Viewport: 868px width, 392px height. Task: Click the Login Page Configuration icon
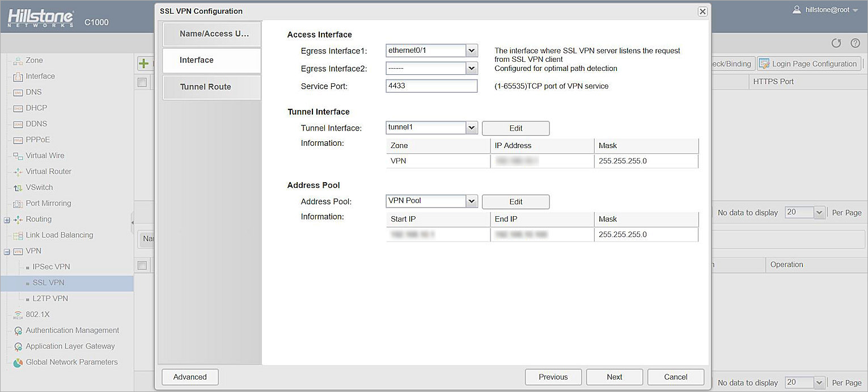764,64
